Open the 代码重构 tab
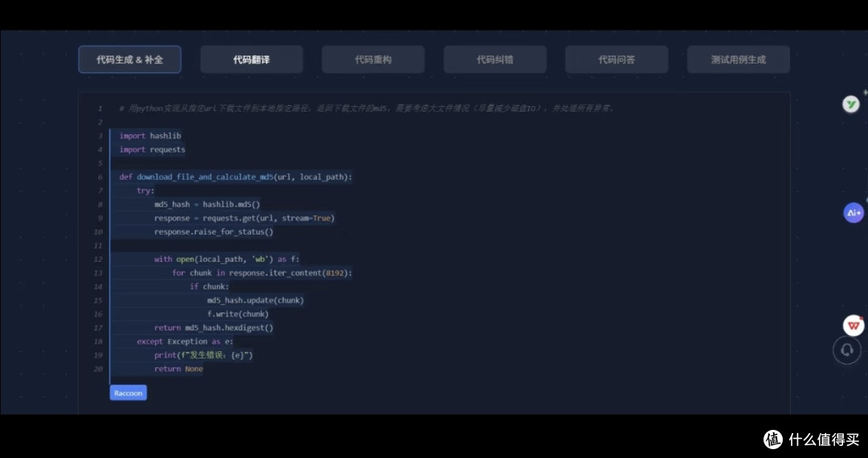 click(x=373, y=59)
